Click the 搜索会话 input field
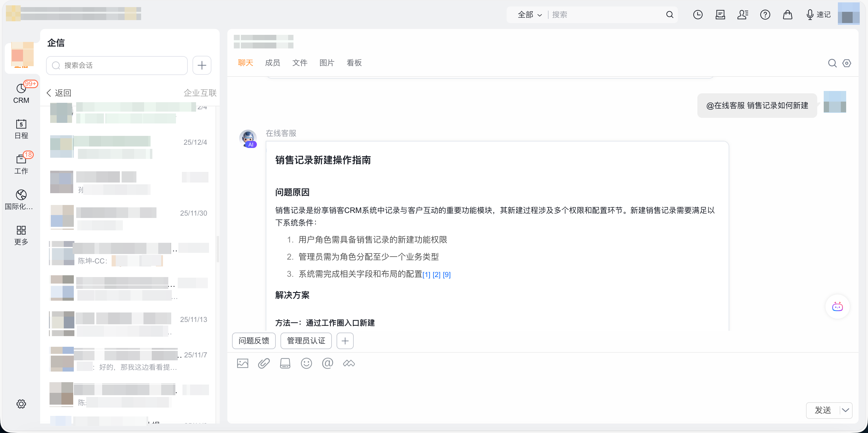 [x=117, y=65]
